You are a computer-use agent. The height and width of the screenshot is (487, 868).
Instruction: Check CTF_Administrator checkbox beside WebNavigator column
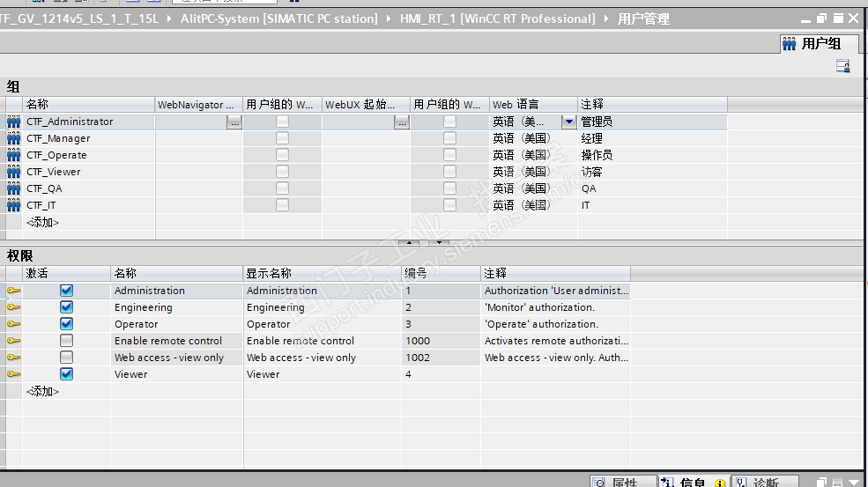[282, 122]
